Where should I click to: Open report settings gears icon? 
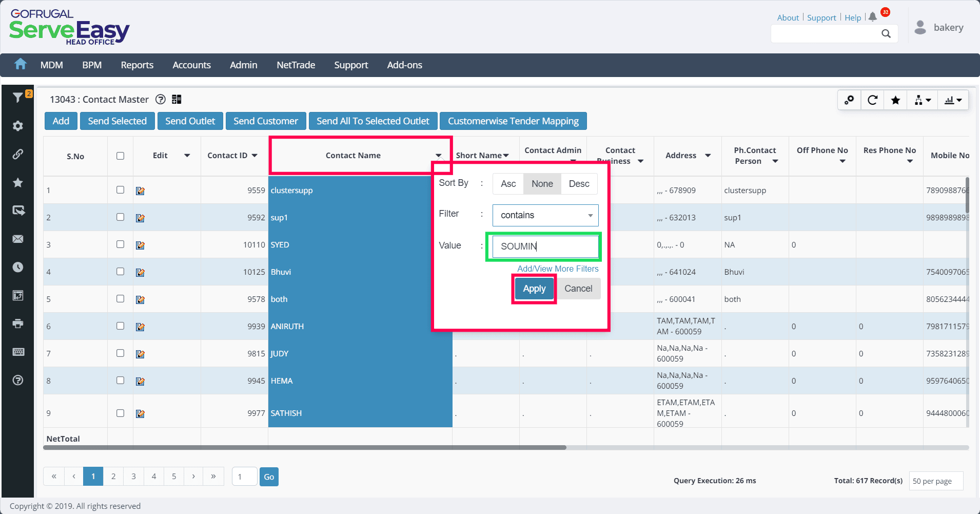pos(849,100)
